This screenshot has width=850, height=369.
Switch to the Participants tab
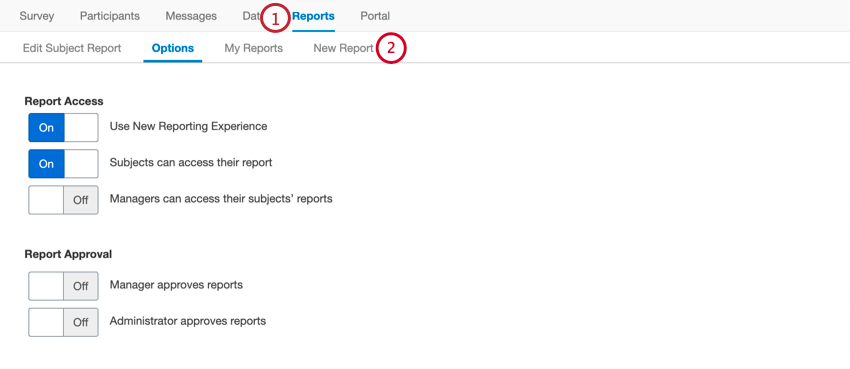110,16
